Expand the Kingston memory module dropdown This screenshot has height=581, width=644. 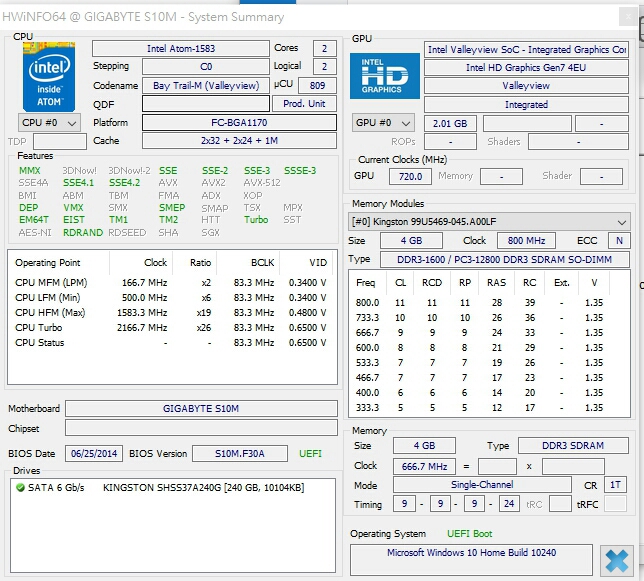click(x=489, y=222)
